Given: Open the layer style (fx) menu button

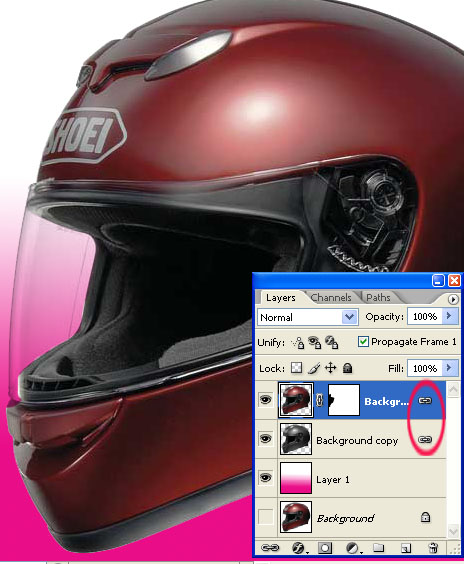Looking at the screenshot, I should [x=299, y=548].
